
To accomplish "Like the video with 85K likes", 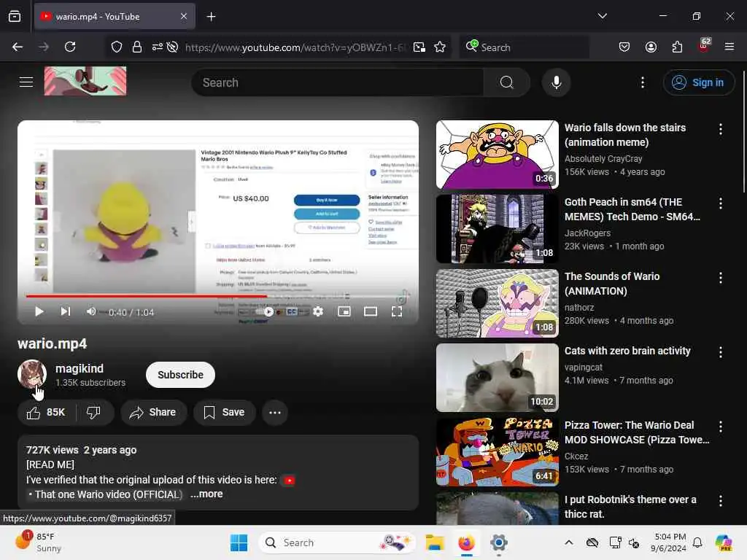I will coord(46,413).
